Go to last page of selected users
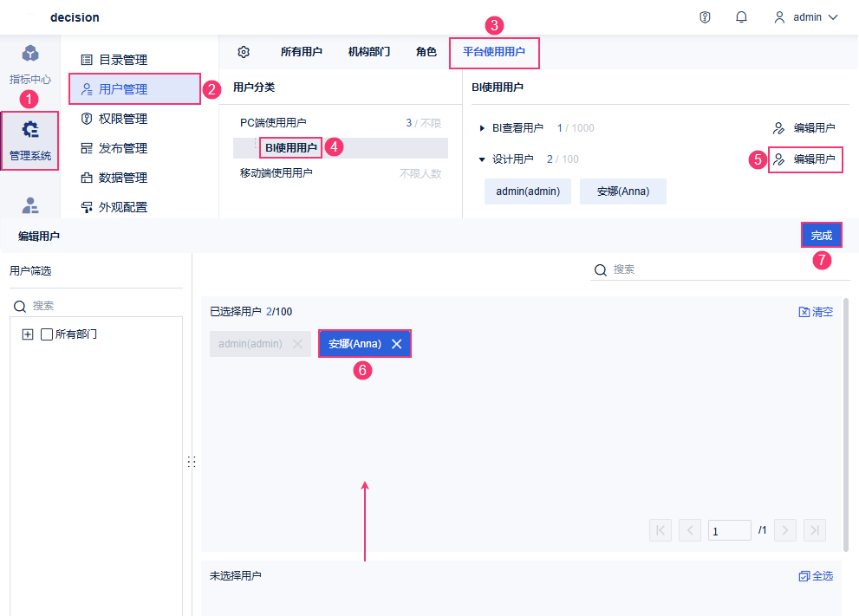The image size is (859, 616). coord(815,530)
